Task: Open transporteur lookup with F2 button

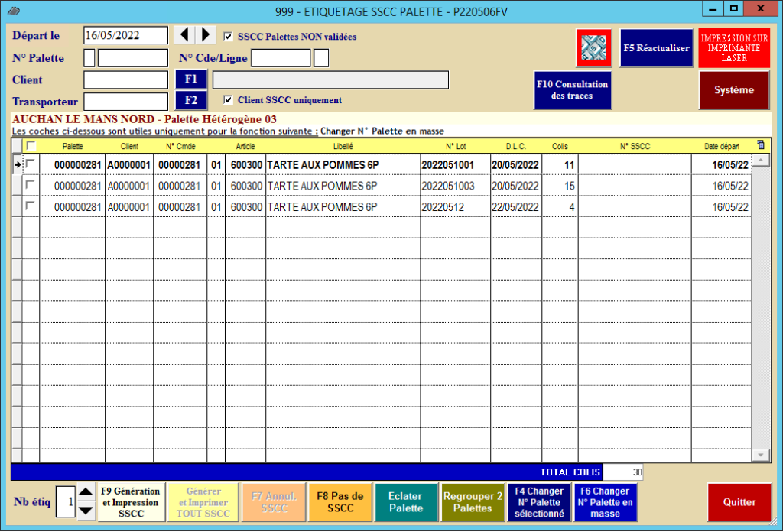Action: (x=191, y=100)
